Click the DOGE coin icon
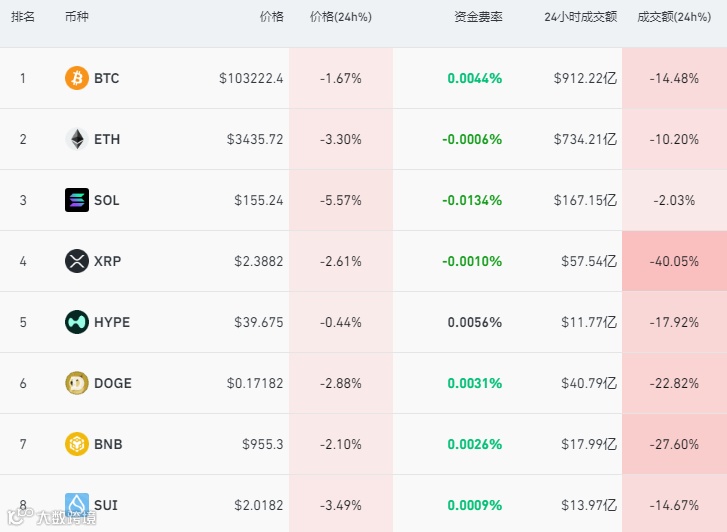The image size is (727, 532). pos(77,383)
